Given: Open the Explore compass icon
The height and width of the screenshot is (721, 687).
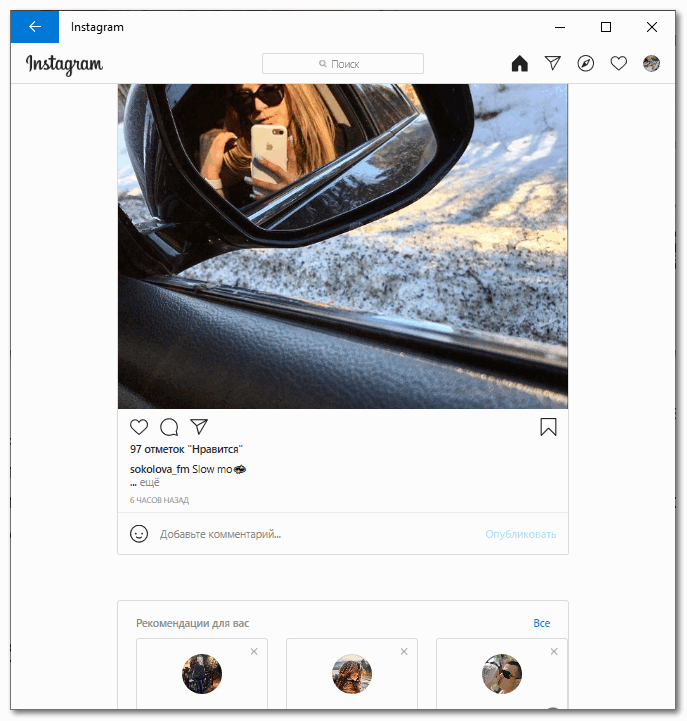Looking at the screenshot, I should tap(585, 63).
